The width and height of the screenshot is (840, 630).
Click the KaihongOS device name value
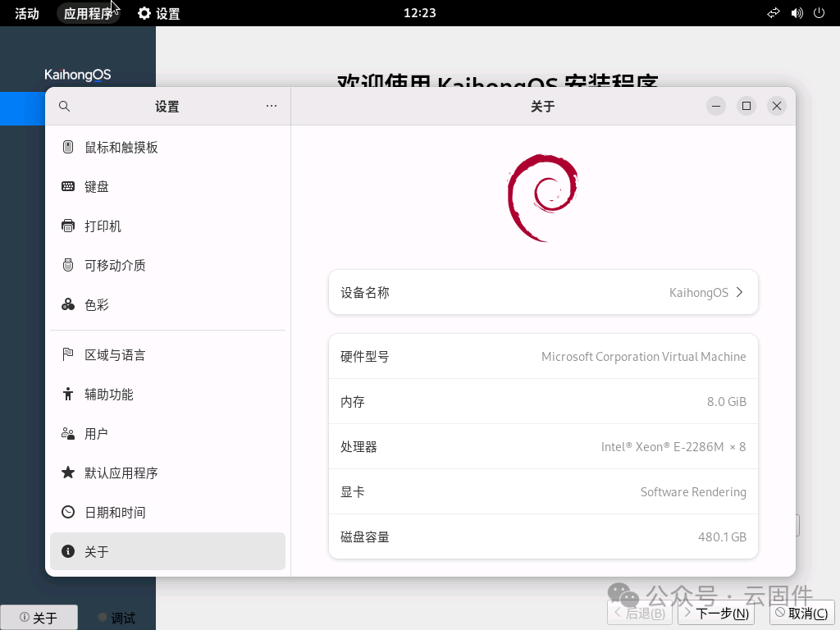coord(699,293)
